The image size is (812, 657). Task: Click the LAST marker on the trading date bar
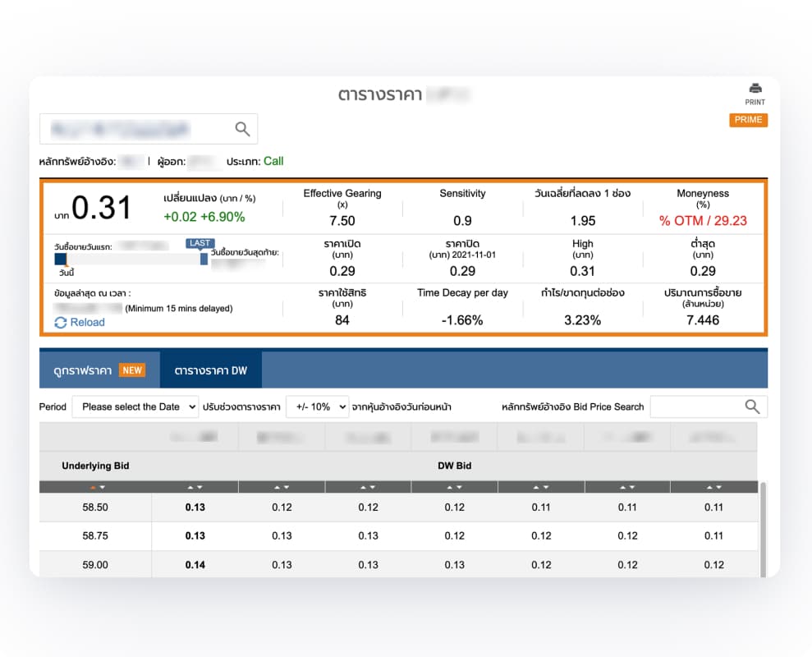(200, 244)
